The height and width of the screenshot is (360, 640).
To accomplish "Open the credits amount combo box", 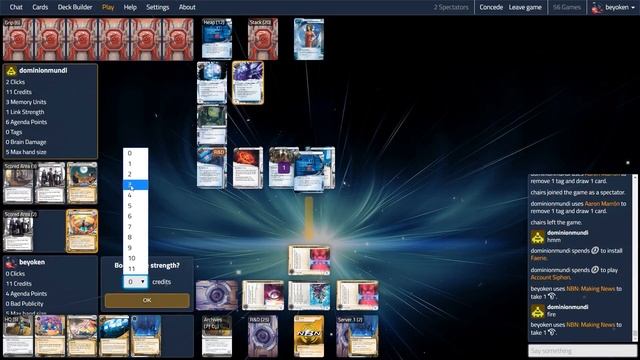I will click(x=136, y=282).
